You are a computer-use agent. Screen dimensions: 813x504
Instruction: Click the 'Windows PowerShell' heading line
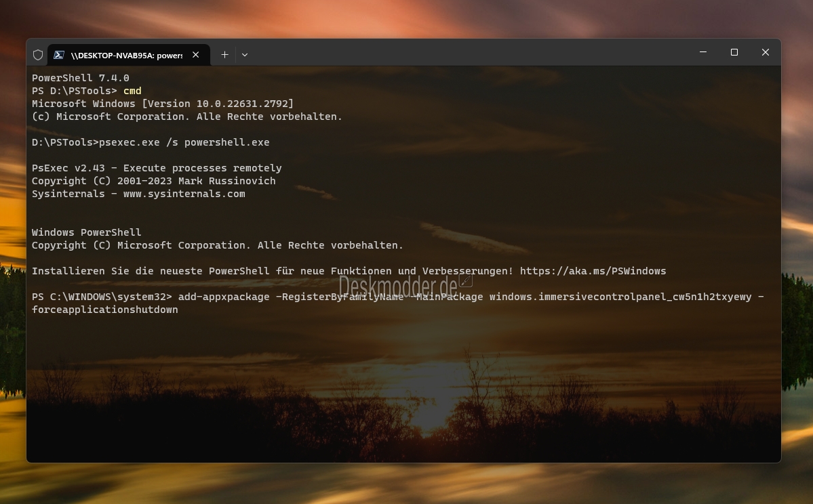(86, 232)
